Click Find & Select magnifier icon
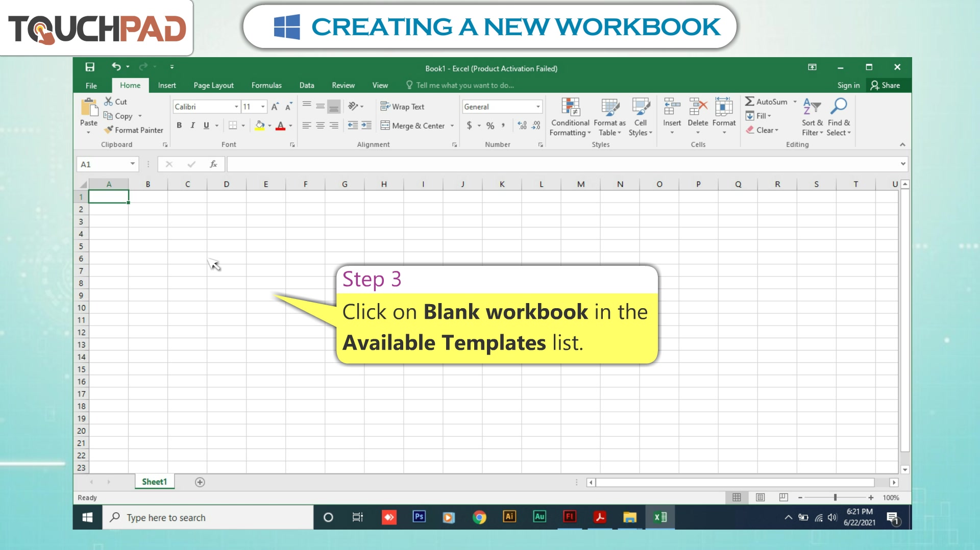980x550 pixels. pyautogui.click(x=839, y=107)
